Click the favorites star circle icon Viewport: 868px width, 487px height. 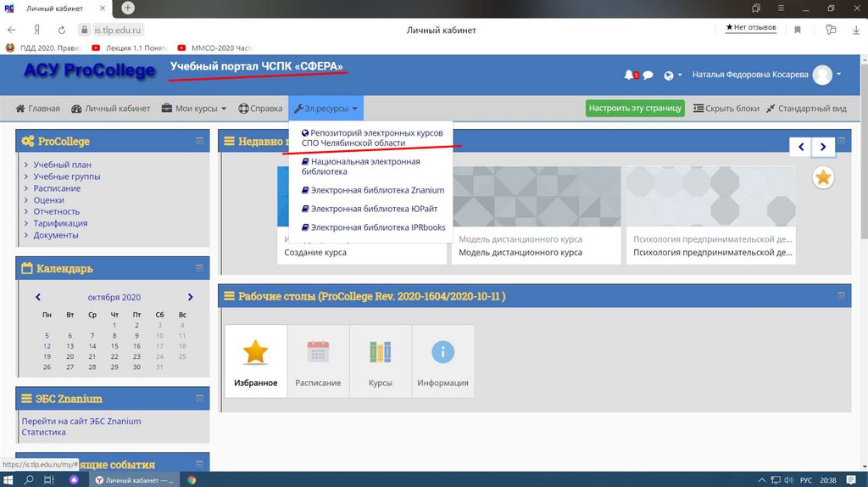tap(822, 178)
